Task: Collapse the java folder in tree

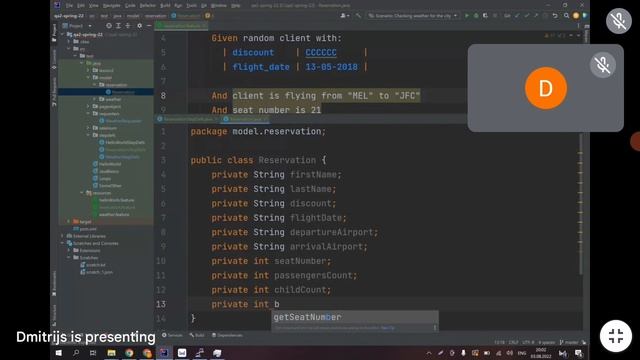Action: pyautogui.click(x=82, y=63)
